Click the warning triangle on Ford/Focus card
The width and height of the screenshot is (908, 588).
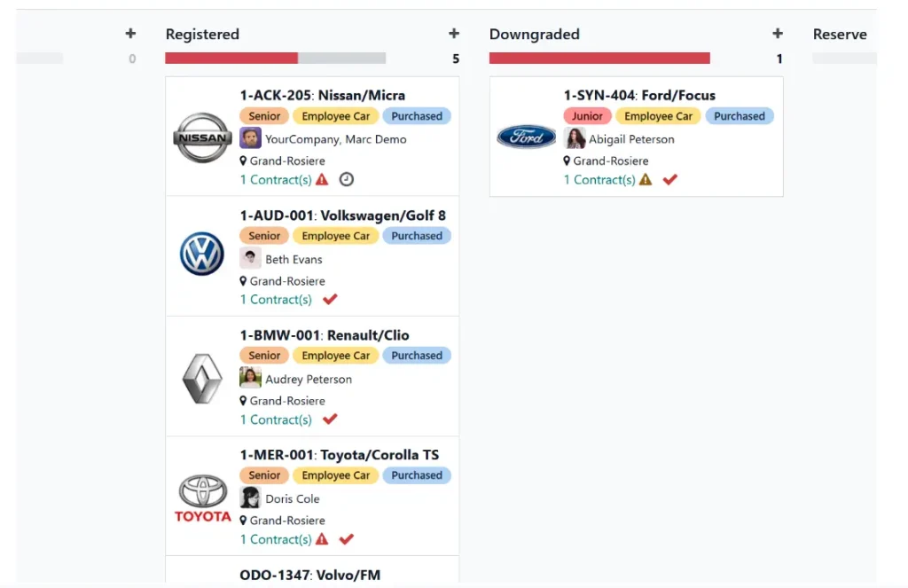tap(646, 179)
